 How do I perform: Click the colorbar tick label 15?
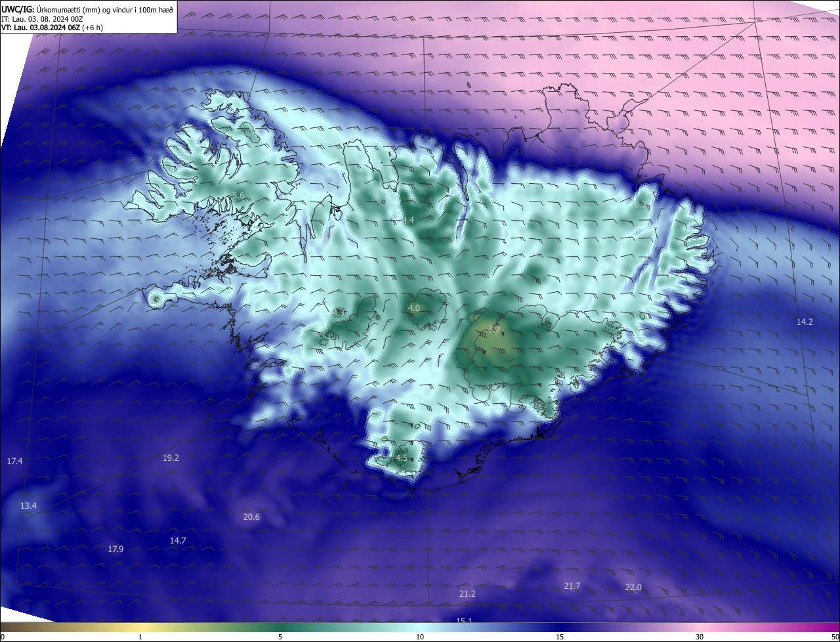(560, 637)
